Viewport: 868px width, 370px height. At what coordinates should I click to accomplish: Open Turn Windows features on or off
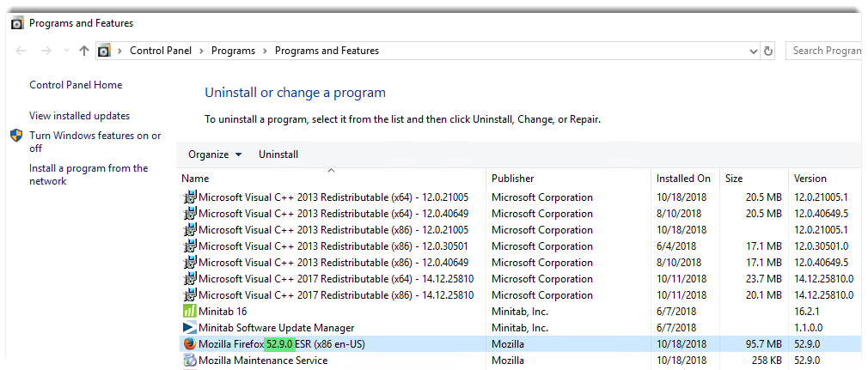click(95, 142)
